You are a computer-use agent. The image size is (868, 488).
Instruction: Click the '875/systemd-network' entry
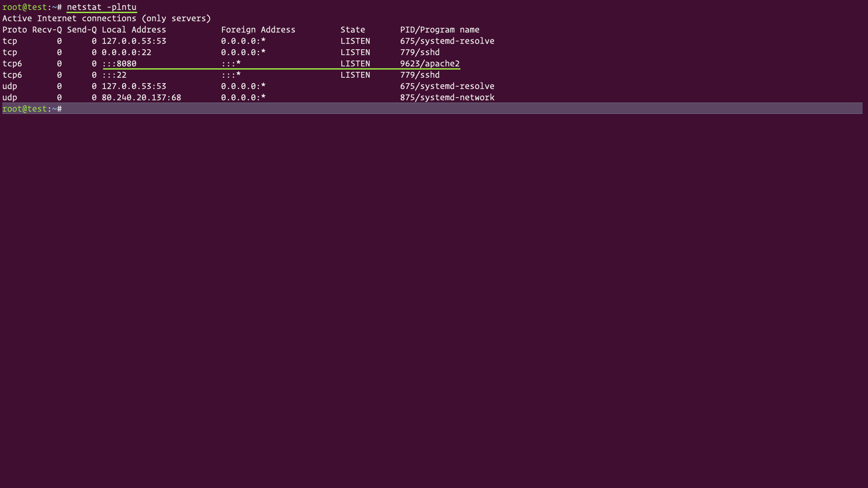pyautogui.click(x=447, y=98)
